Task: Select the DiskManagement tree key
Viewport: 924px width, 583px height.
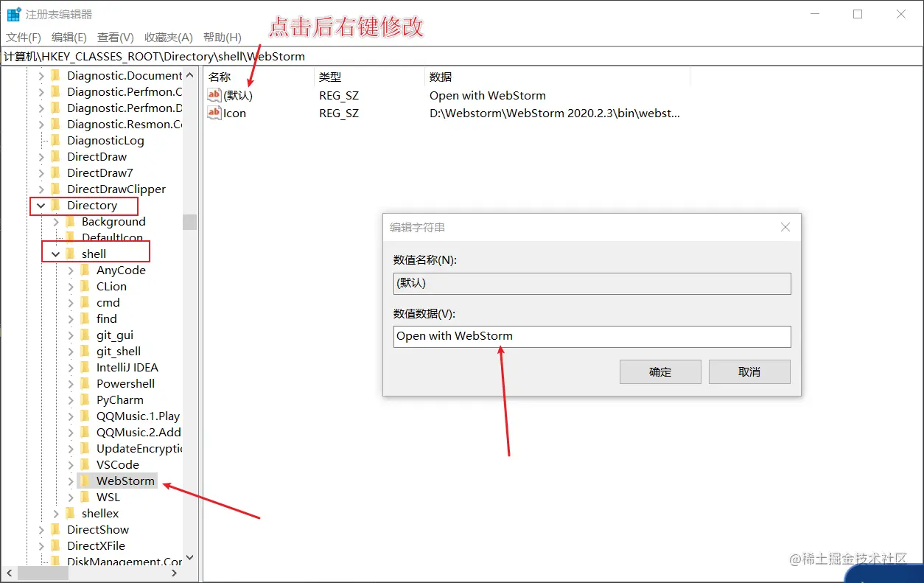Action: click(124, 562)
